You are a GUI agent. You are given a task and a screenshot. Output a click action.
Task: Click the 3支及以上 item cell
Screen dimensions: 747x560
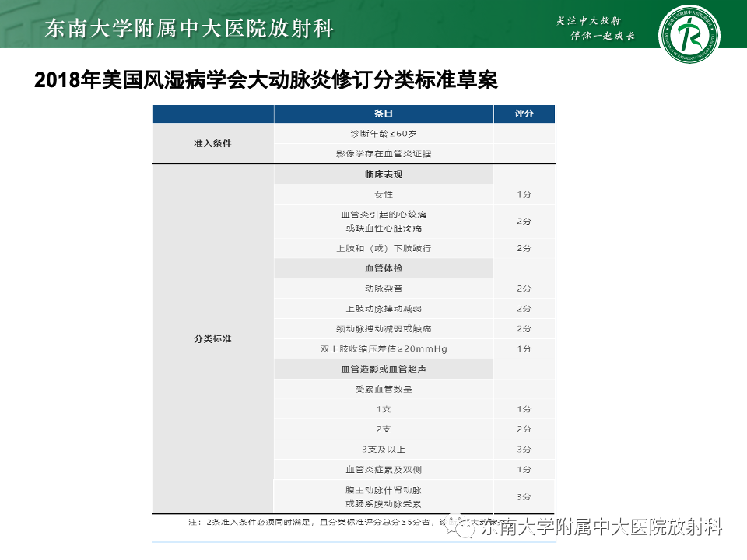384,450
